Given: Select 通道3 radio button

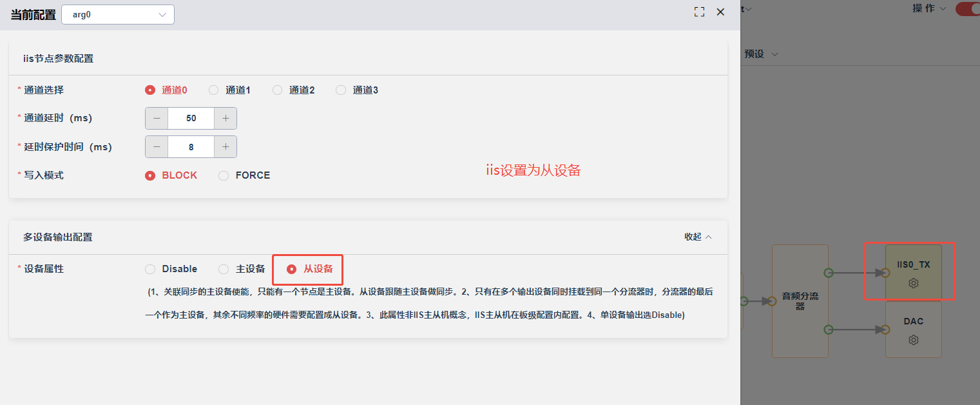Looking at the screenshot, I should 341,90.
